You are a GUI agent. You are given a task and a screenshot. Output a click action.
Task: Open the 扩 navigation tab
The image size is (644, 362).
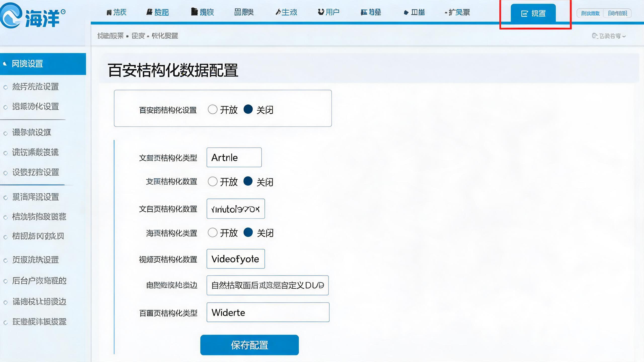pyautogui.click(x=457, y=12)
